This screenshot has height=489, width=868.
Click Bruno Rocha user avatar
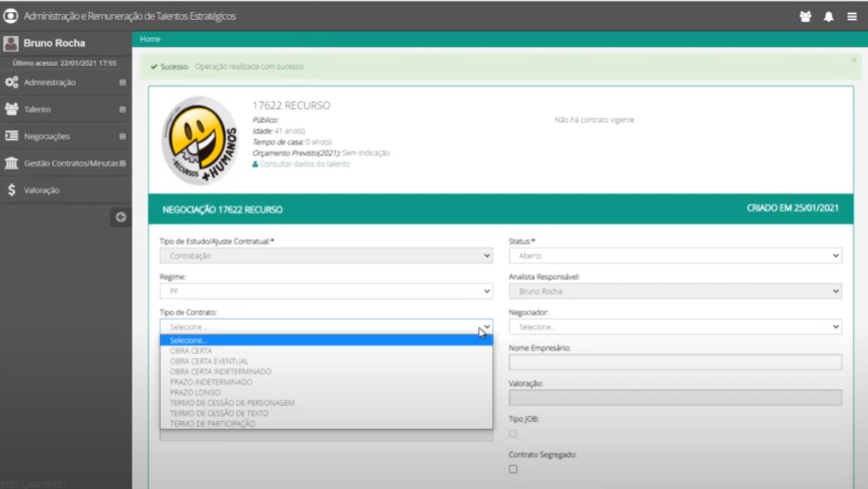point(11,43)
